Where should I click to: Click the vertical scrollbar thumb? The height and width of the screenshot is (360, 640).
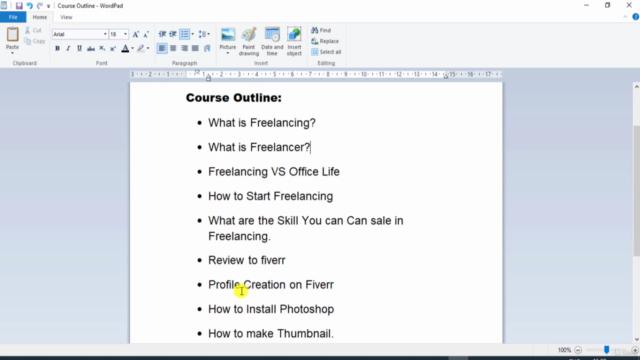[x=636, y=191]
